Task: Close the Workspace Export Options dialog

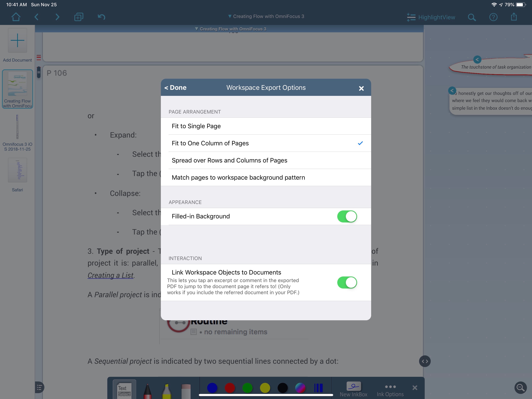Action: [361, 88]
